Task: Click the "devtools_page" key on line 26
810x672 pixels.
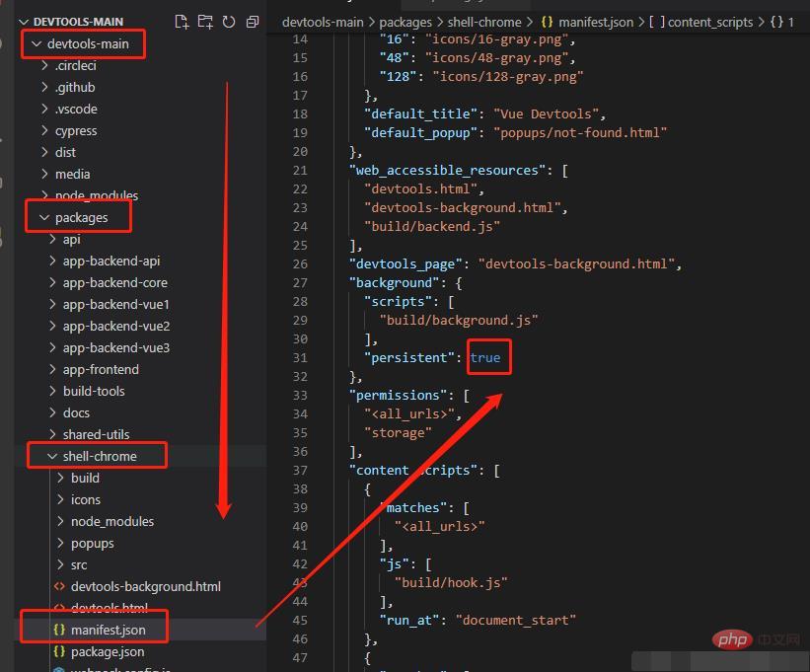Action: [405, 263]
